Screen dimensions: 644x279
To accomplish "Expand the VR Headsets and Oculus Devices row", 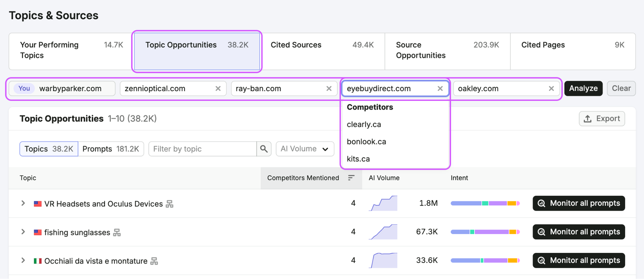I will click(23, 203).
